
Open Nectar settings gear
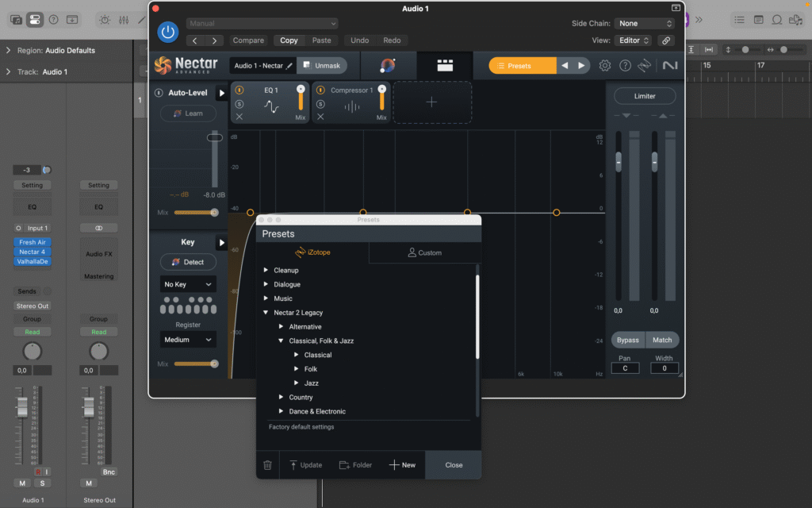click(x=605, y=66)
